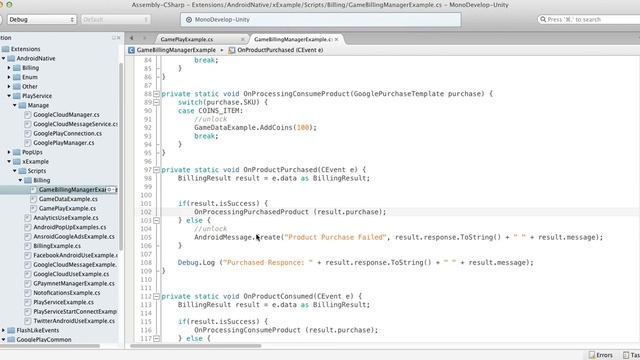Image resolution: width=640 pixels, height=360 pixels.
Task: Close the GameBillingManagerExample.cs tab
Action: 336,39
